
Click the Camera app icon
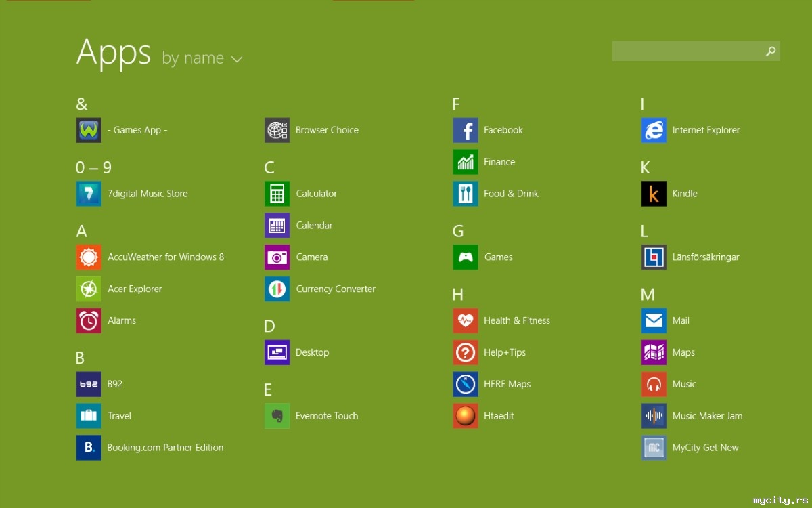pyautogui.click(x=277, y=257)
